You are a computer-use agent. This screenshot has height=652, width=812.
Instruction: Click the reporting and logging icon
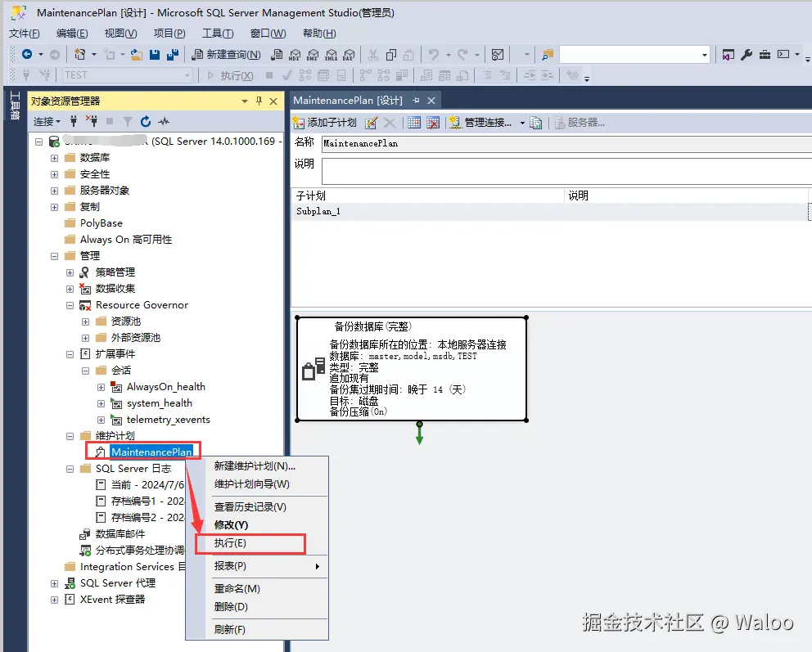[536, 123]
